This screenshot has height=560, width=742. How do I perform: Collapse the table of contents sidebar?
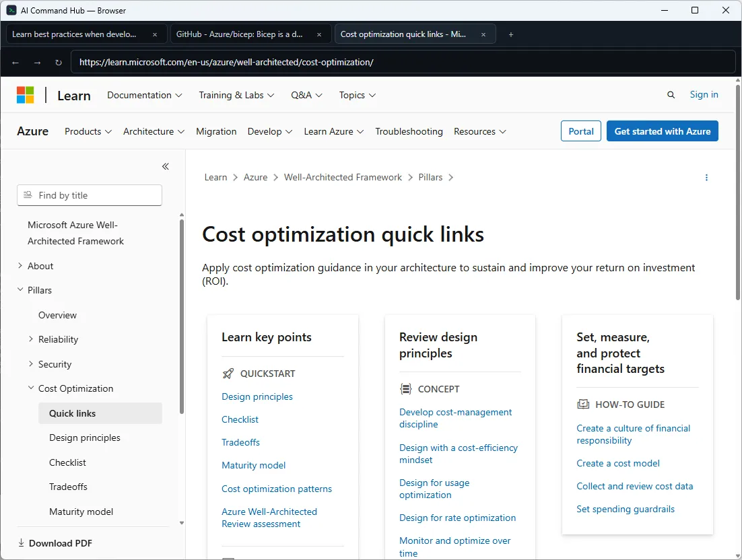click(x=165, y=166)
